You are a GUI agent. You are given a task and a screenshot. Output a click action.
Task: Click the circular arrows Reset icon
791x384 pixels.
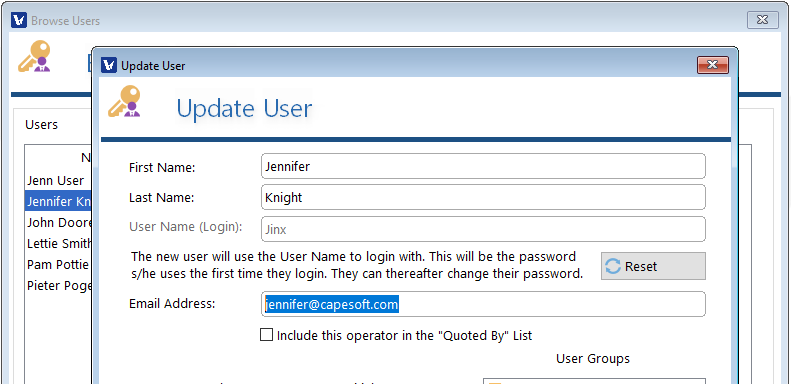(612, 266)
